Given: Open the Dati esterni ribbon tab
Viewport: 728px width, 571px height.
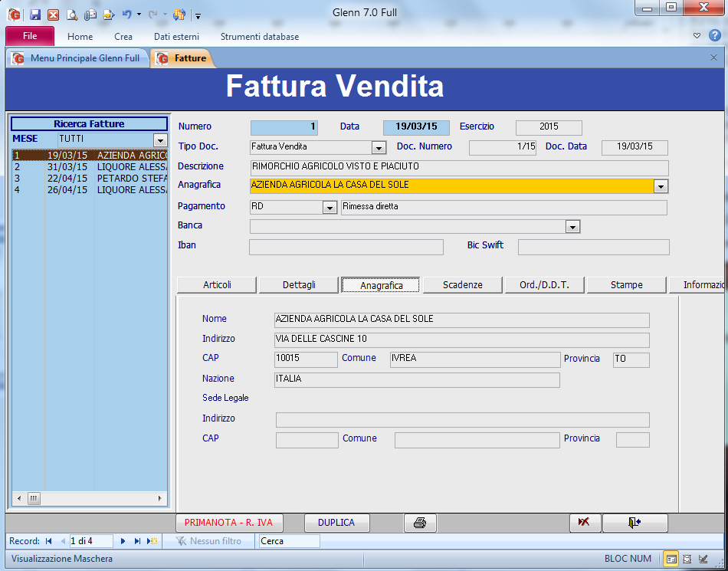Looking at the screenshot, I should click(176, 37).
